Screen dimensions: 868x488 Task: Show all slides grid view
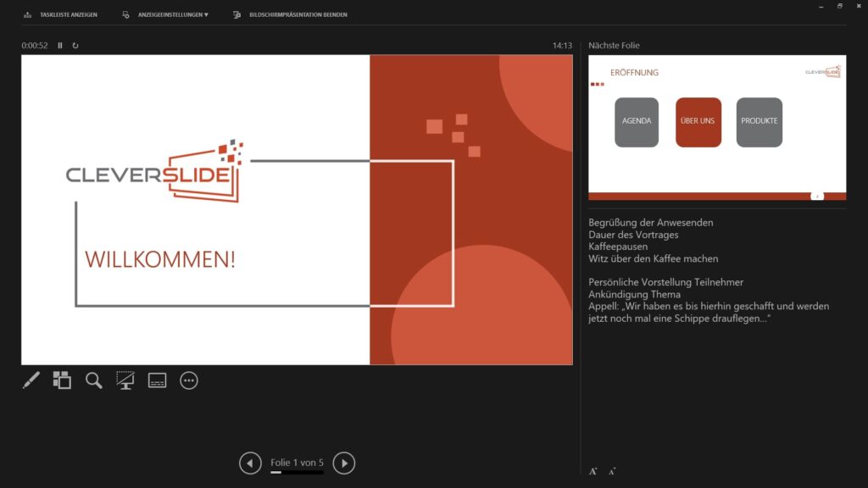pos(62,380)
